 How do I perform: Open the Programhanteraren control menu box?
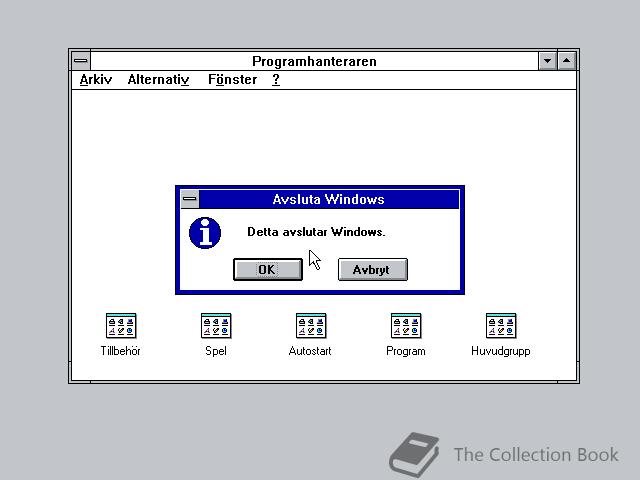(81, 61)
